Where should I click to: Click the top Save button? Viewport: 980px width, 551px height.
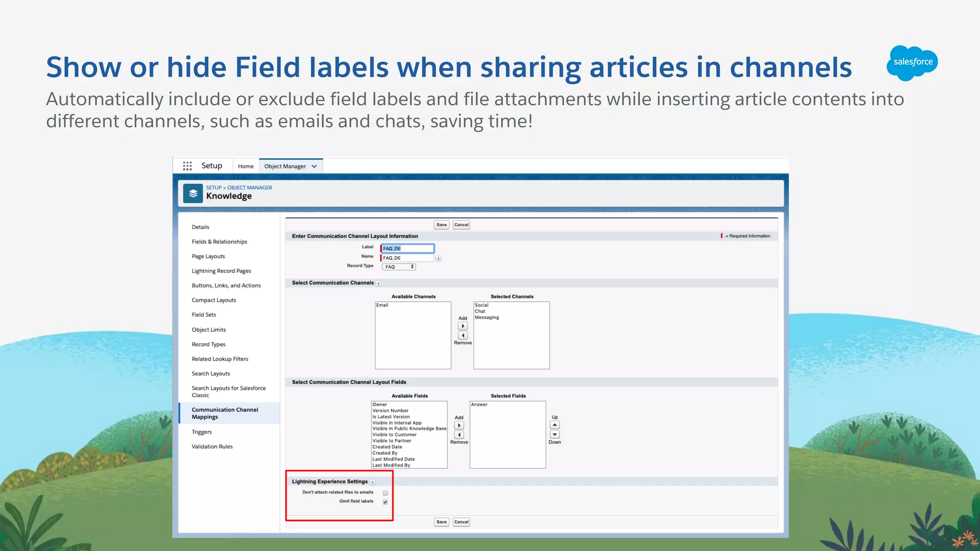click(442, 225)
